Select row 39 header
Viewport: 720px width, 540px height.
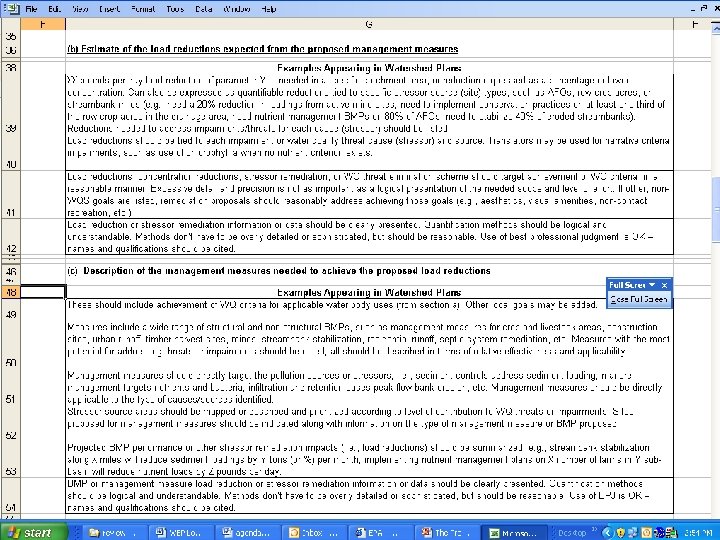(10, 104)
